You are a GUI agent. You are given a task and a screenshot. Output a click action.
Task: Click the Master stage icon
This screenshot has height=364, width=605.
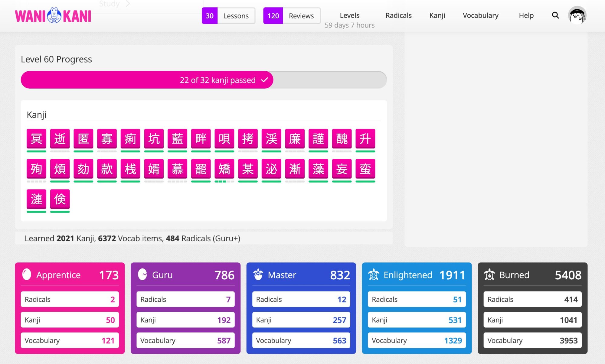pyautogui.click(x=258, y=275)
